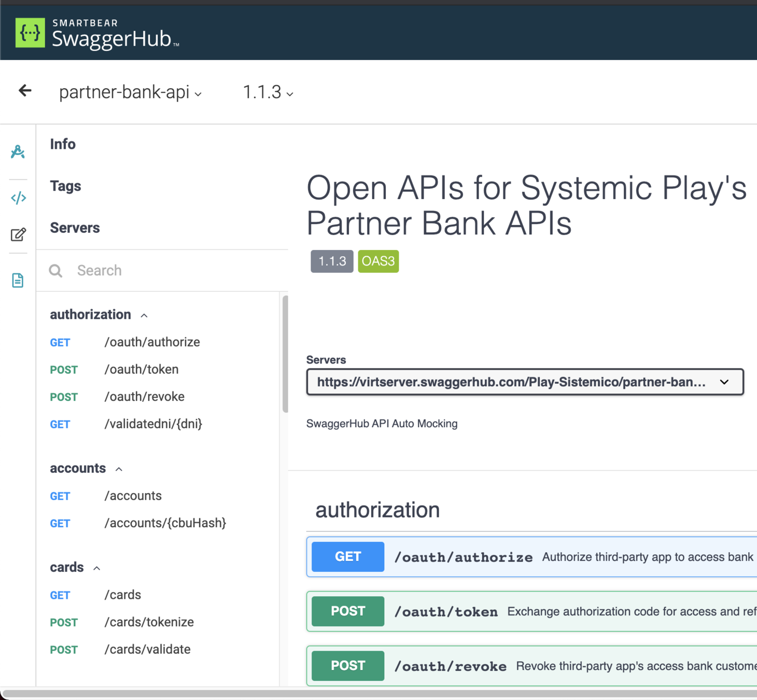Go back using the left arrow
The height and width of the screenshot is (700, 757).
25,91
